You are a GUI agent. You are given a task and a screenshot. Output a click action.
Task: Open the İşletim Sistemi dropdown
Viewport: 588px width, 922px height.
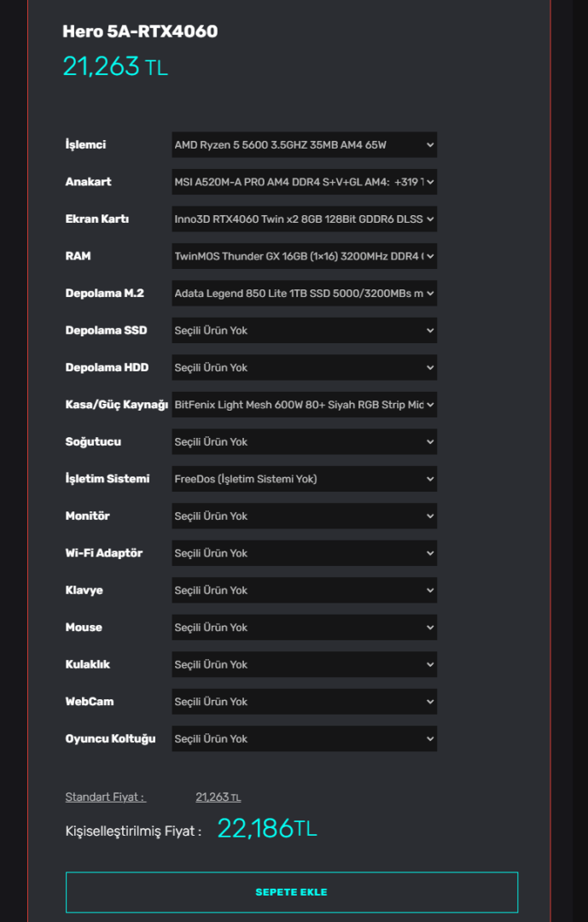tap(304, 479)
